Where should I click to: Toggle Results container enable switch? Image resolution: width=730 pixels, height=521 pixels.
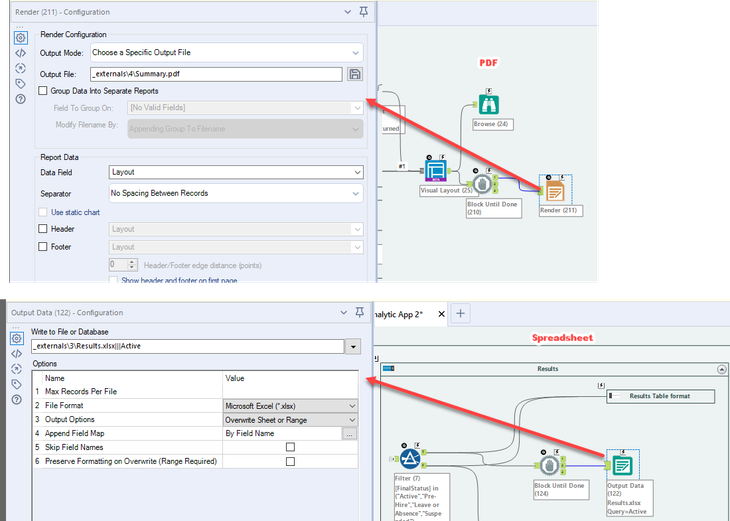click(388, 369)
